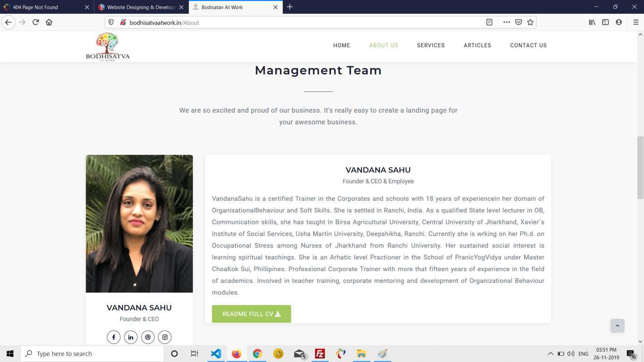The image size is (644, 362).
Task: Click the Bodhisatva logo in header
Action: tap(108, 47)
